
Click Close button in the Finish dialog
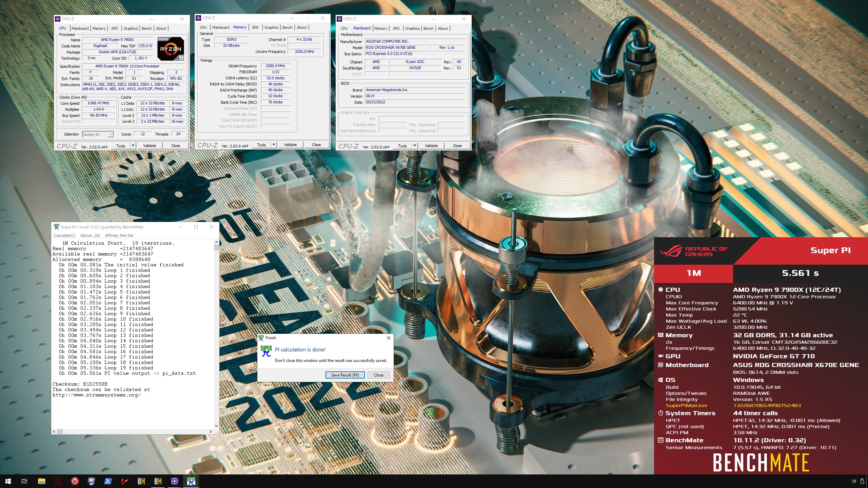(x=378, y=375)
